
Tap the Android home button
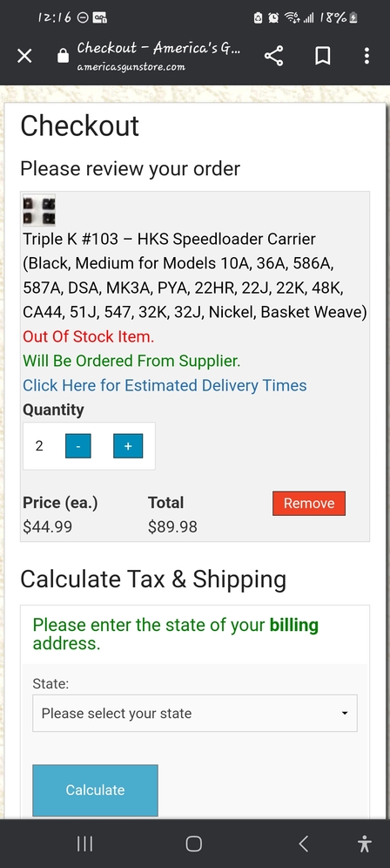[x=193, y=844]
